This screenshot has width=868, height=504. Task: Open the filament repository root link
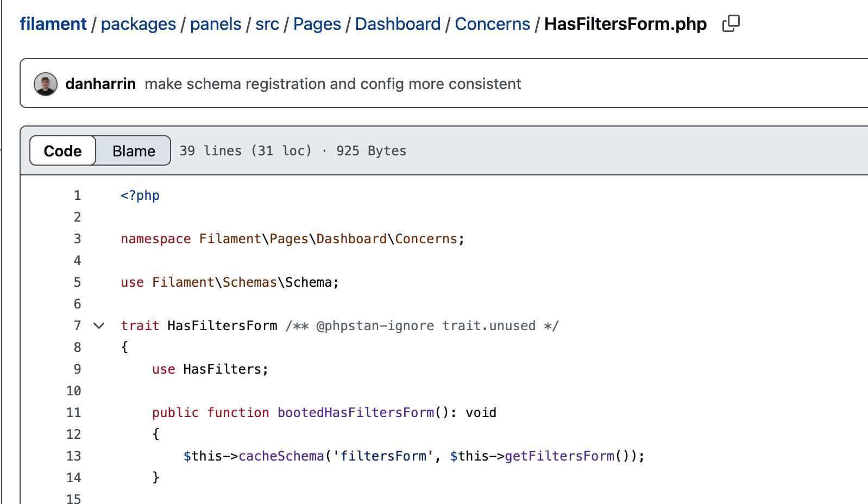[x=53, y=24]
